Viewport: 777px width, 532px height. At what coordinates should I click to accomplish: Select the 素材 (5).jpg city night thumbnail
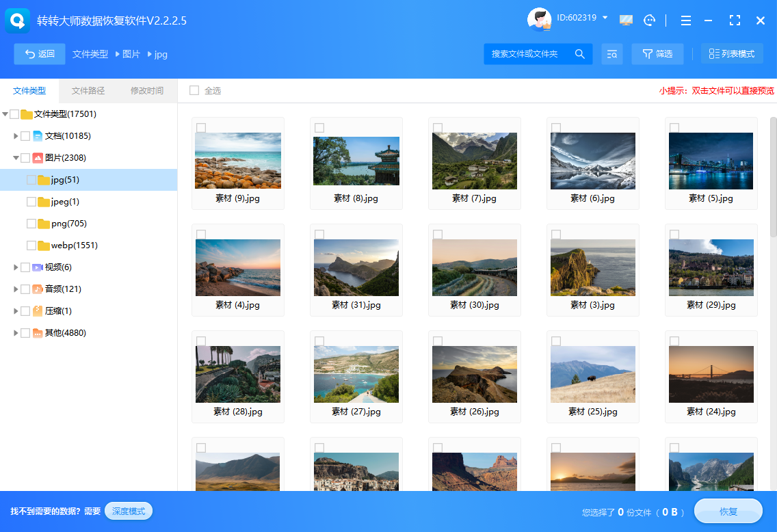pyautogui.click(x=711, y=161)
